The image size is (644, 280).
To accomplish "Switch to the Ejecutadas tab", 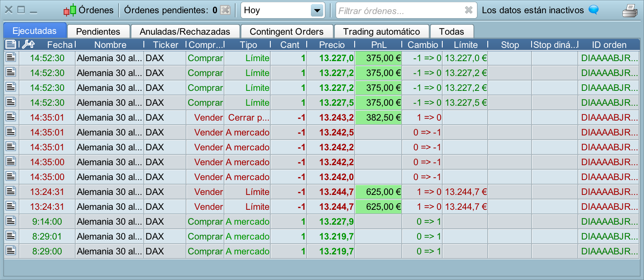I will [35, 31].
